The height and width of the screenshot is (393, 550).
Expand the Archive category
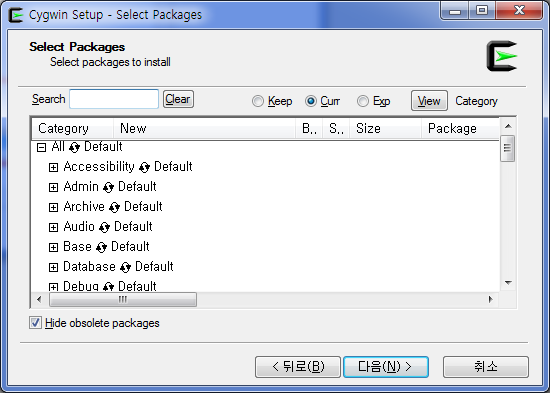tap(53, 207)
